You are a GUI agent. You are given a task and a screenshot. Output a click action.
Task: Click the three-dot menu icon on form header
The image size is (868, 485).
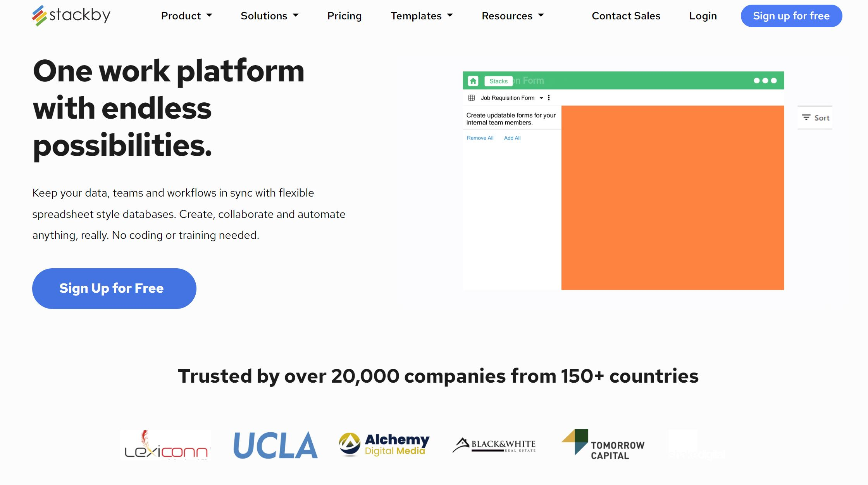548,98
